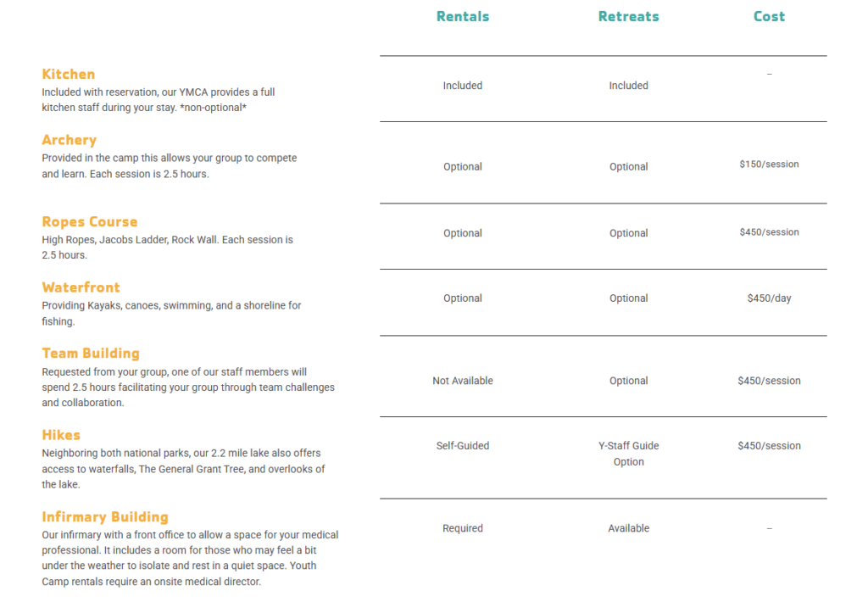Click Included under Rentals for Kitchen

point(462,86)
